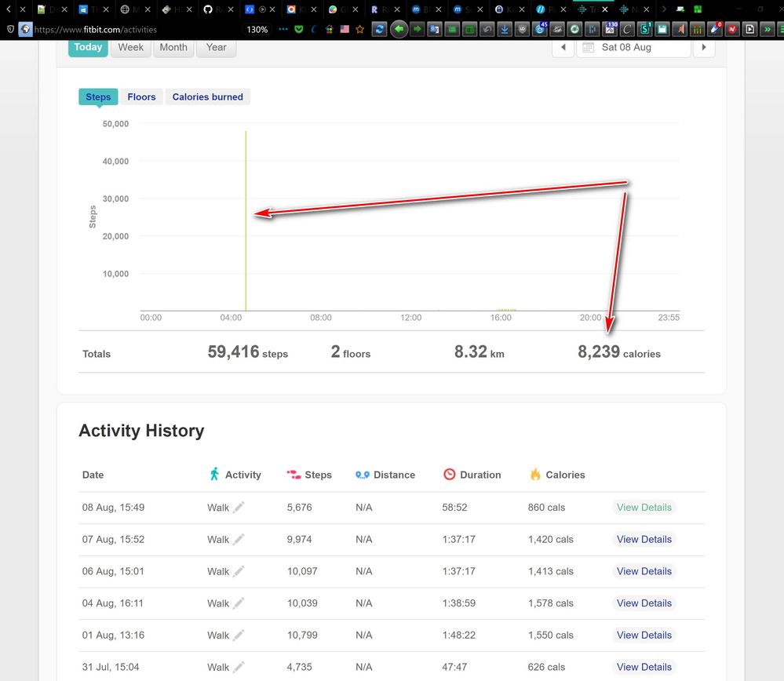The height and width of the screenshot is (681, 784).
Task: Click the '10,799' steps cell
Action: (302, 635)
